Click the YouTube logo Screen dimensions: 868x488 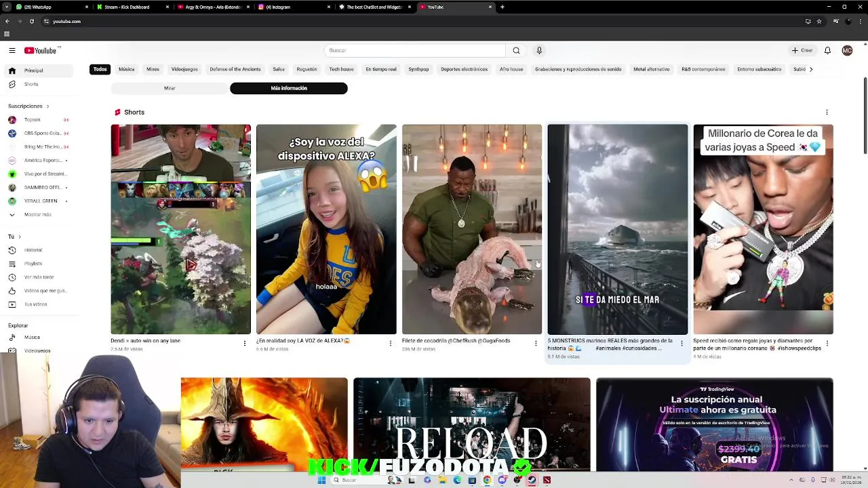click(41, 50)
